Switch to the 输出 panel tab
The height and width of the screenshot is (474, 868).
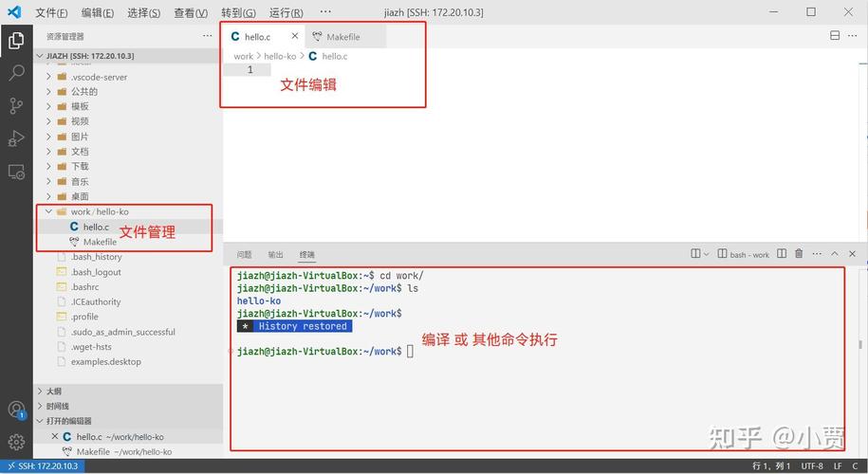click(276, 254)
